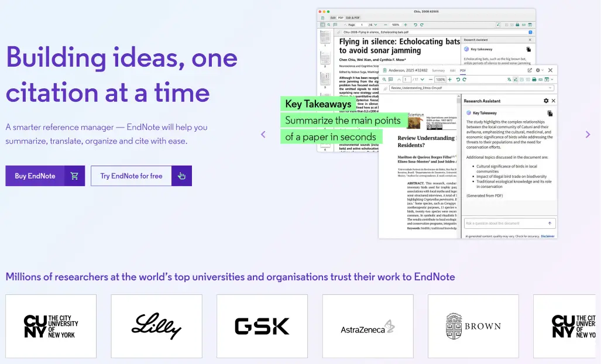This screenshot has height=364, width=601.
Task: Zoom out Chiu PDF with minus icon
Action: tap(386, 25)
